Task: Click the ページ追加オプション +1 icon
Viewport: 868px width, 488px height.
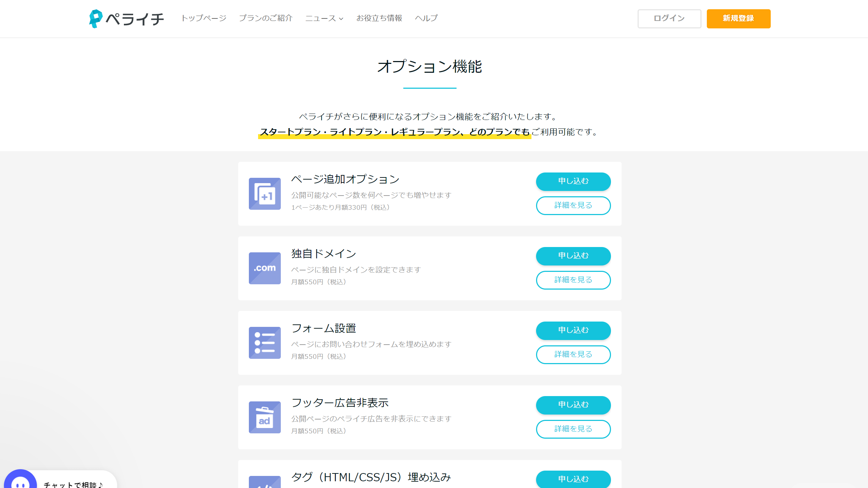Action: coord(265,194)
